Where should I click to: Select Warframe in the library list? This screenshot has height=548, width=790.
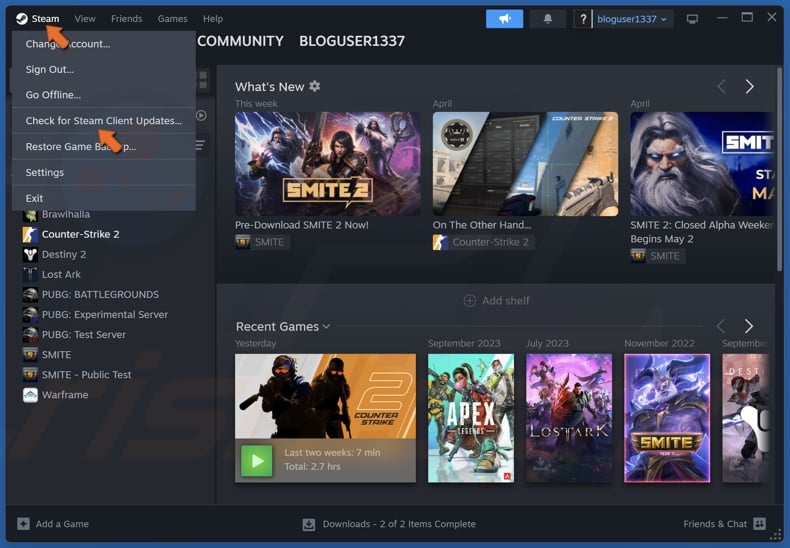pyautogui.click(x=65, y=395)
